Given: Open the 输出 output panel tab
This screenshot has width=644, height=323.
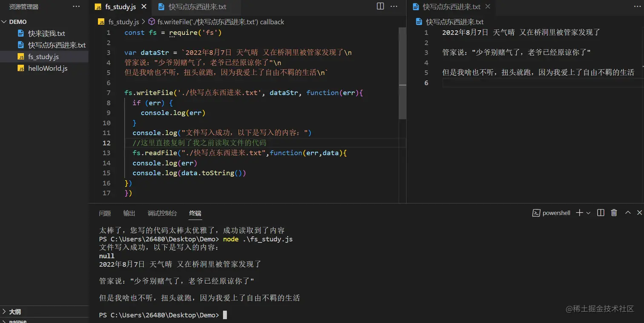Looking at the screenshot, I should click(x=129, y=213).
